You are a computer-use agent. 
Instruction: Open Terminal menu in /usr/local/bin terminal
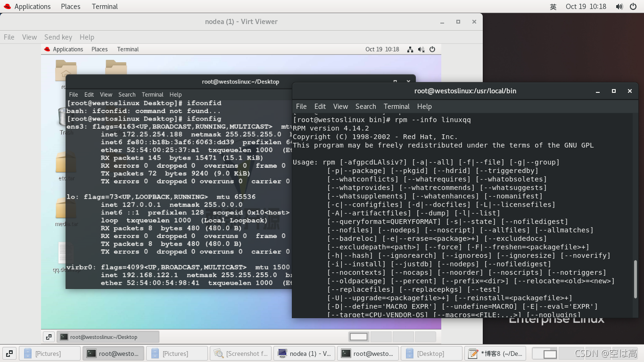click(x=396, y=107)
